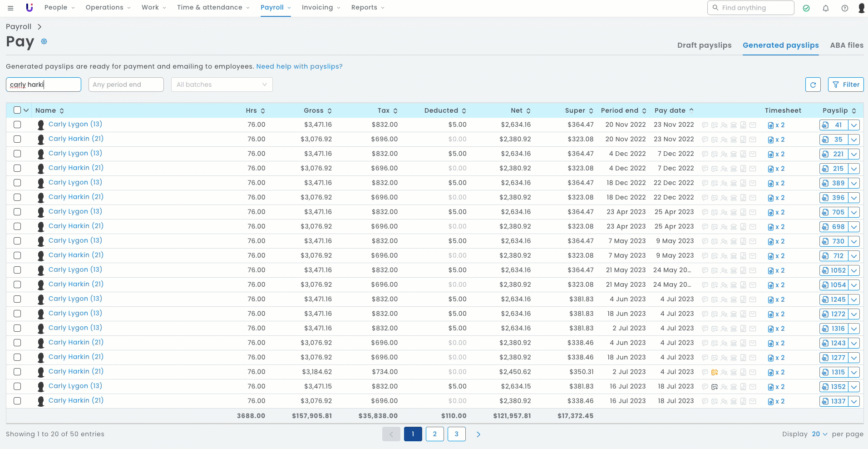Switch to the Draft payslips tab
Image resolution: width=868 pixels, height=449 pixels.
(x=704, y=45)
